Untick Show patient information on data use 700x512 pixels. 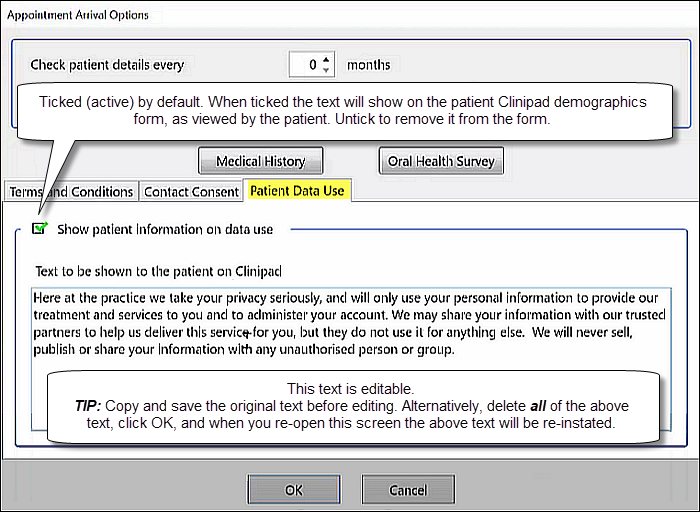pyautogui.click(x=40, y=229)
